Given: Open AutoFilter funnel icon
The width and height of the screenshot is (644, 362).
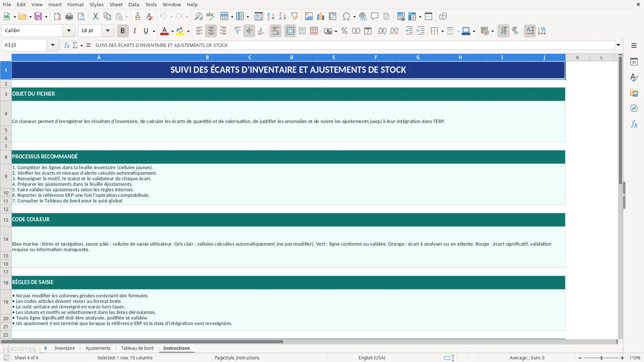Looking at the screenshot, I should [295, 16].
